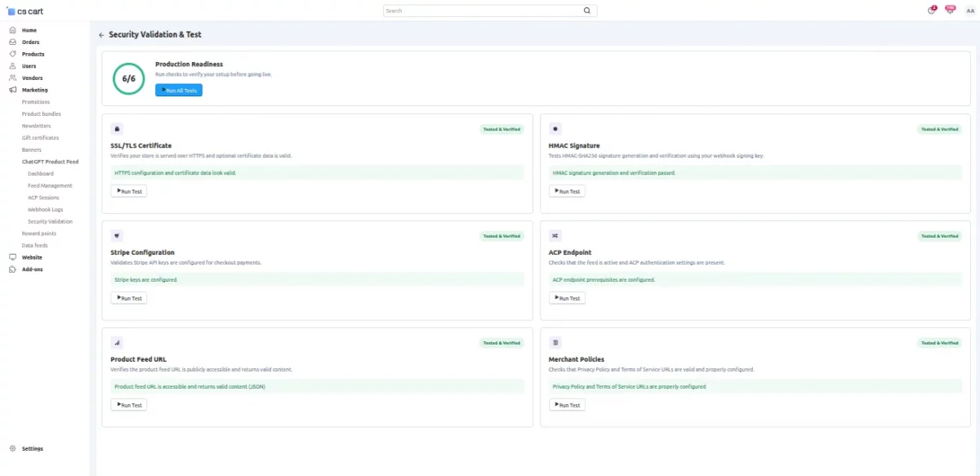Go to Reward points
Viewport: 980px width, 476px height.
click(x=38, y=234)
